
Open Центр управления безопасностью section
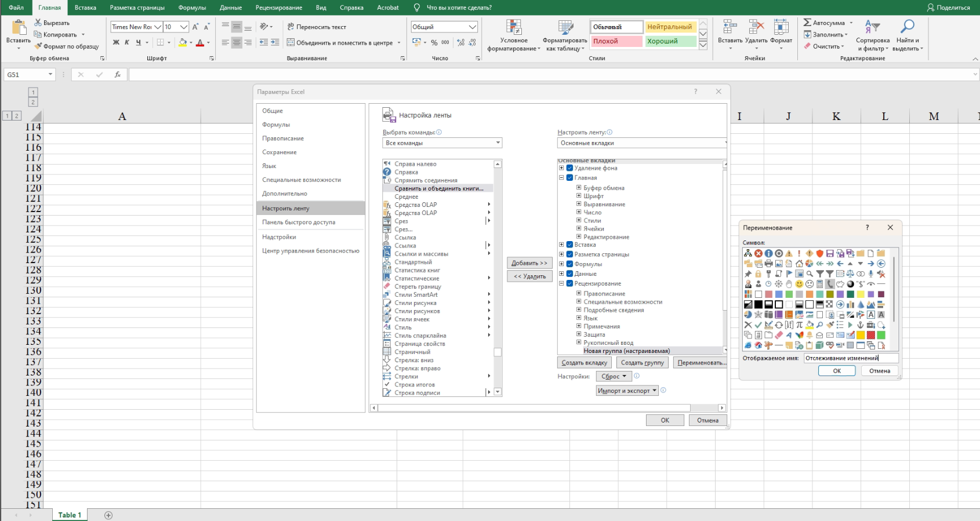(311, 251)
